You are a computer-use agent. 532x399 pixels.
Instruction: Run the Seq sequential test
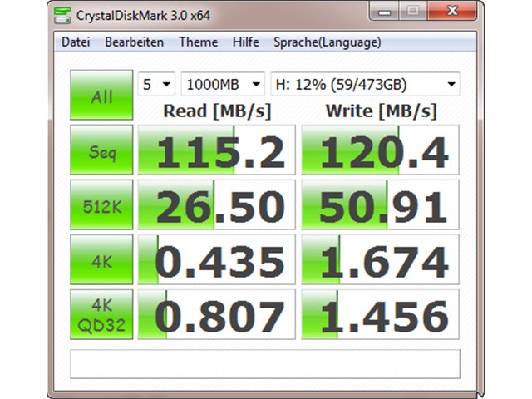point(101,150)
